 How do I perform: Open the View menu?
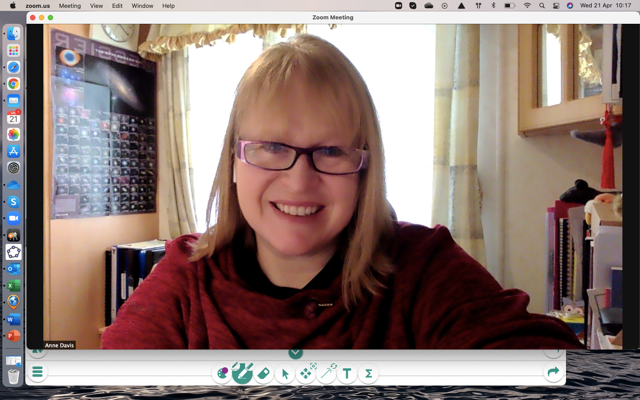coord(96,6)
